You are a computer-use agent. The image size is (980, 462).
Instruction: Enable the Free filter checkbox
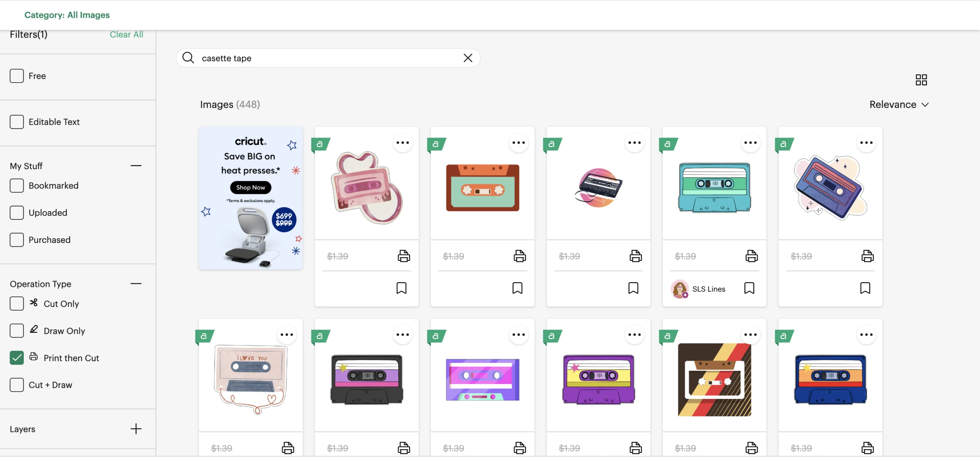click(17, 76)
